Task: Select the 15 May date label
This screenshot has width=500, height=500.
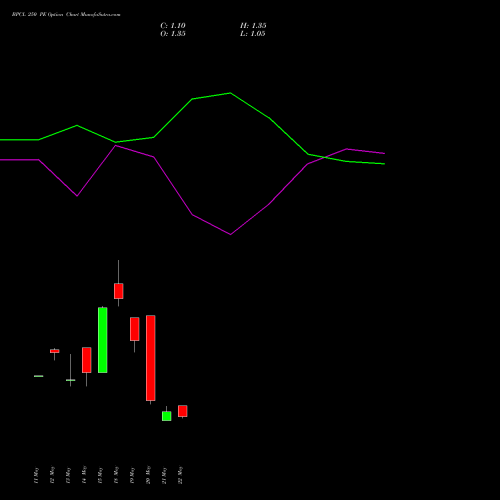Action: point(100,475)
